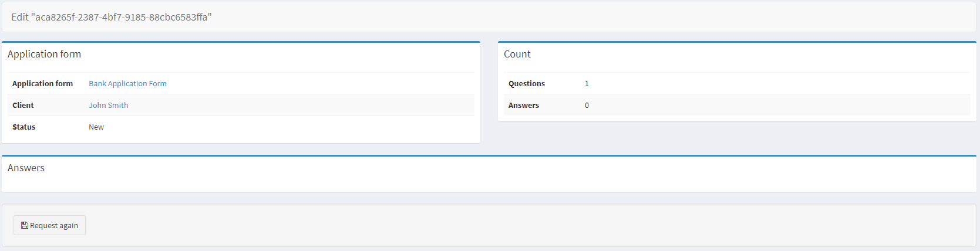Click the Count panel heading

click(517, 54)
